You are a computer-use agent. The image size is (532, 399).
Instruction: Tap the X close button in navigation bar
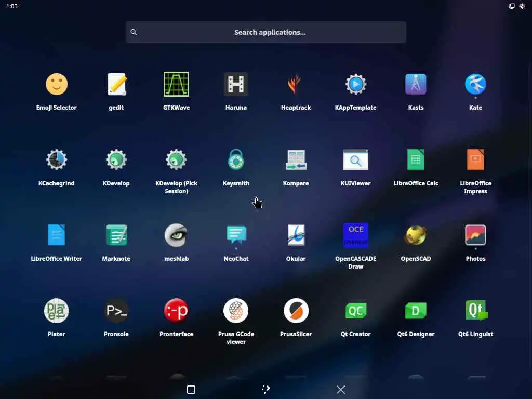click(341, 390)
